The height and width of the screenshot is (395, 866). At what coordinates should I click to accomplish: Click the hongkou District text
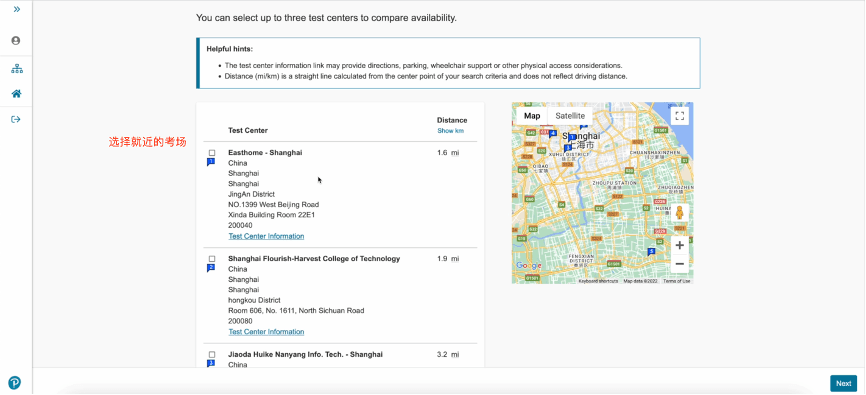pos(255,301)
